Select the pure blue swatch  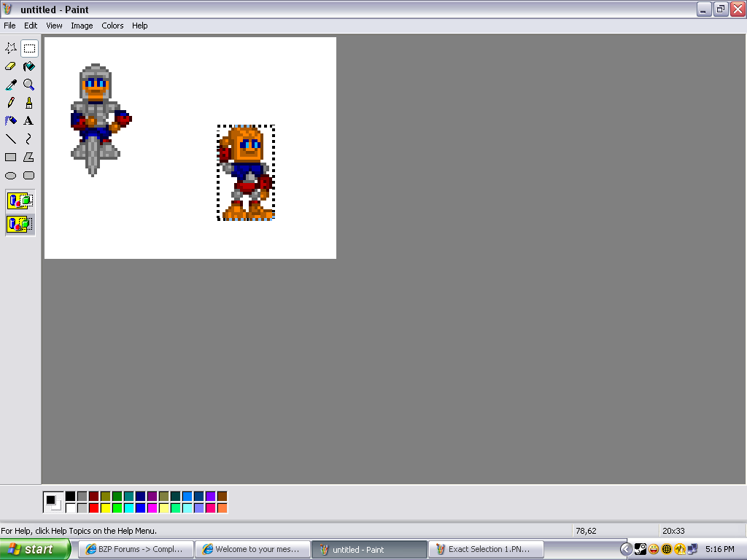[x=141, y=508]
